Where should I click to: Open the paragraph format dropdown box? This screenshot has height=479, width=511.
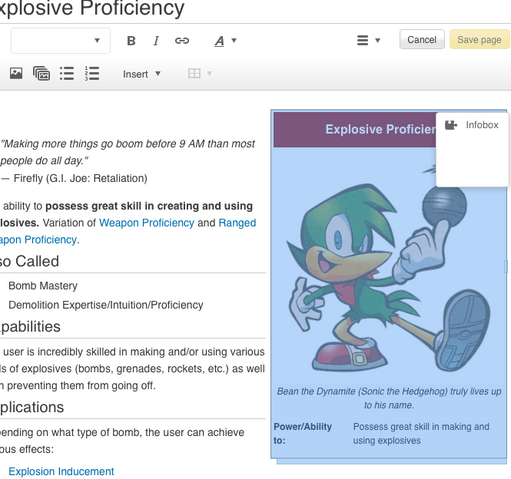tap(61, 41)
